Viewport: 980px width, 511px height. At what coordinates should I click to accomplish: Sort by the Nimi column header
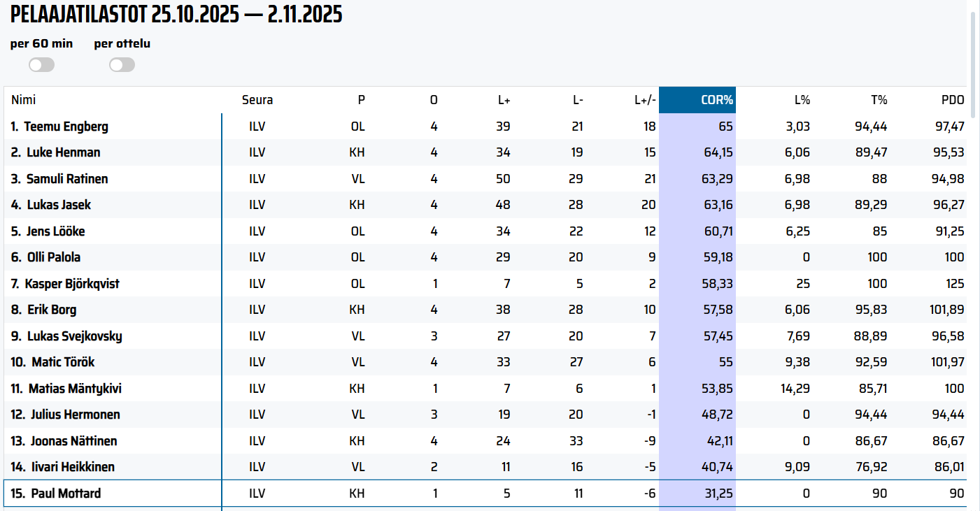point(23,100)
